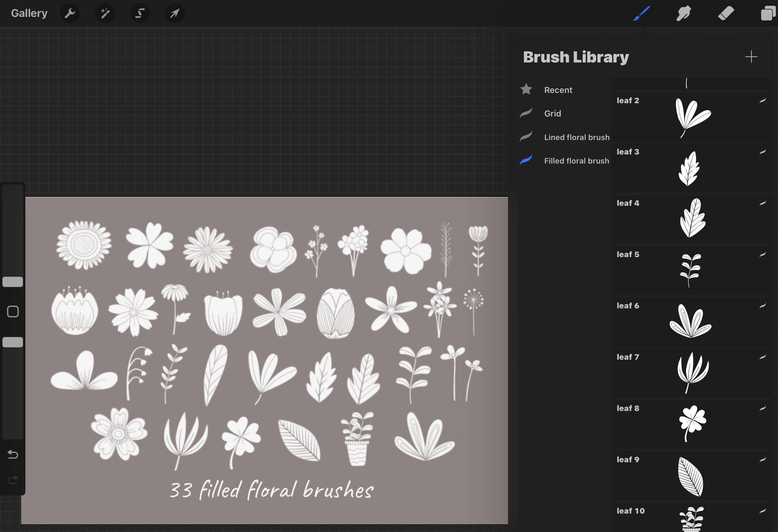This screenshot has height=532, width=778.
Task: Click the stroke icon beside leaf 9
Action: [763, 460]
